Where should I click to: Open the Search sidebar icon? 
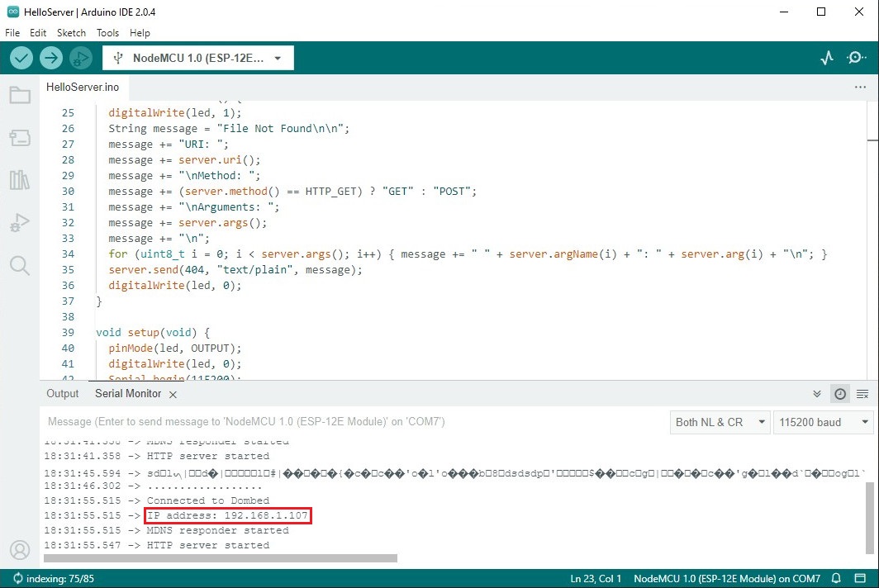point(20,265)
